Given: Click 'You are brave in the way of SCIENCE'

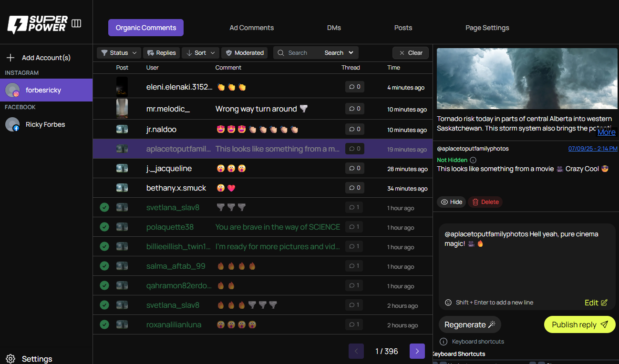Looking at the screenshot, I should pyautogui.click(x=278, y=227).
